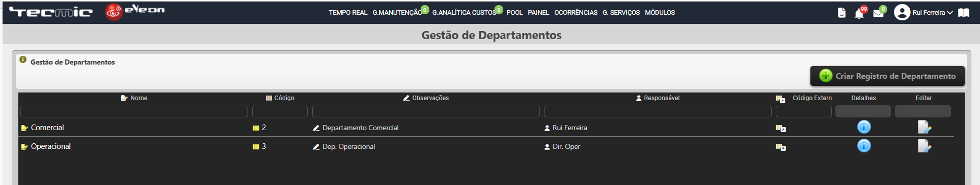Sort by the Responsável column header
This screenshot has width=980, height=185.
658,98
